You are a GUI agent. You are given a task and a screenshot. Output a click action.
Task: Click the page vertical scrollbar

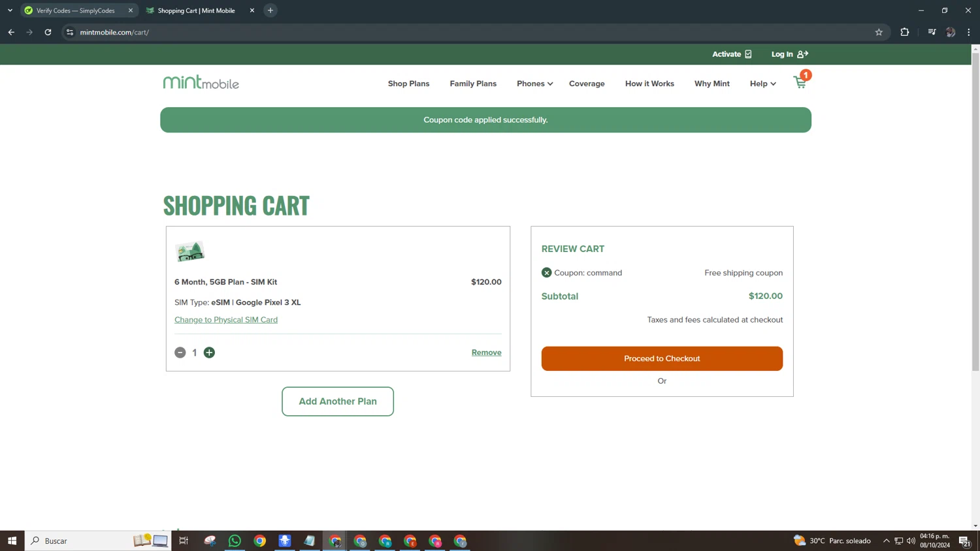click(975, 212)
